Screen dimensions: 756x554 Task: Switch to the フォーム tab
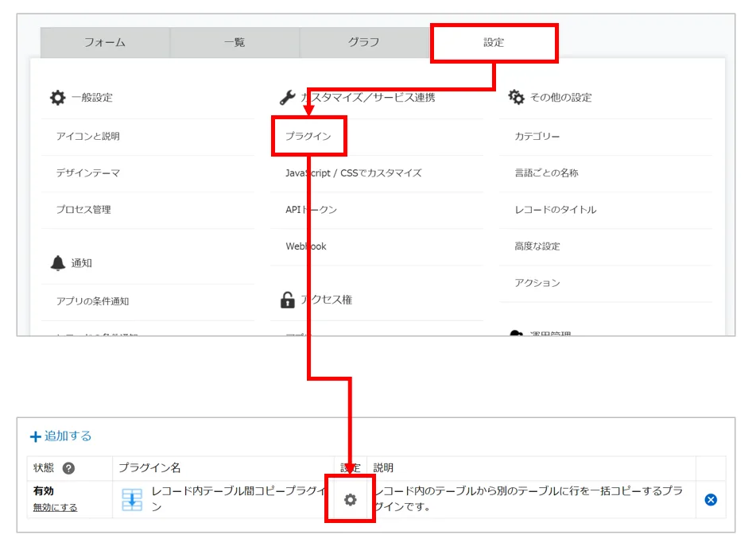[105, 42]
